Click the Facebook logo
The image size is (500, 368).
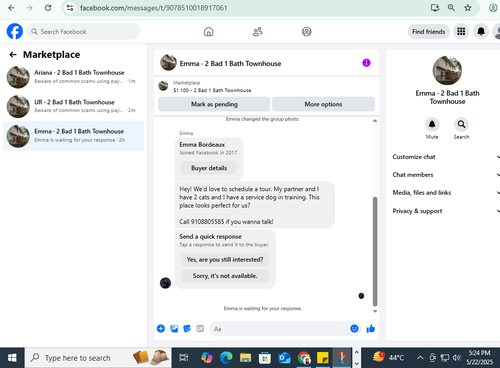[15, 31]
